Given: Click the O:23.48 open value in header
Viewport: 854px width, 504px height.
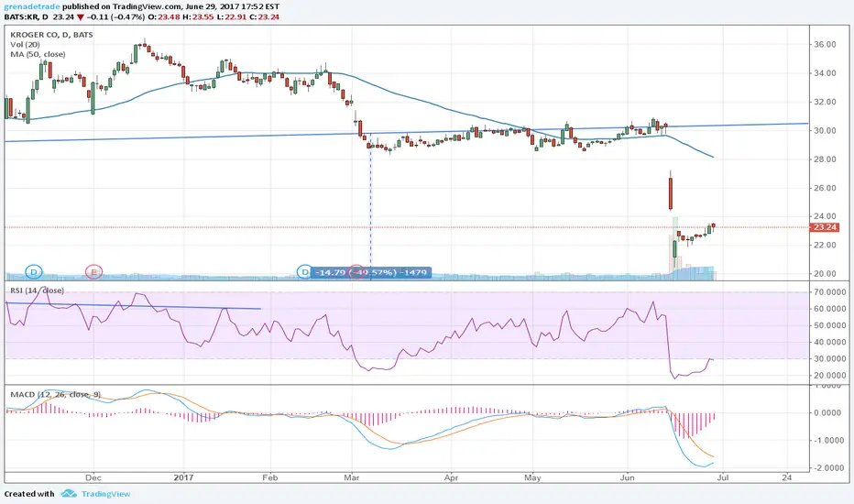Looking at the screenshot, I should tap(165, 16).
